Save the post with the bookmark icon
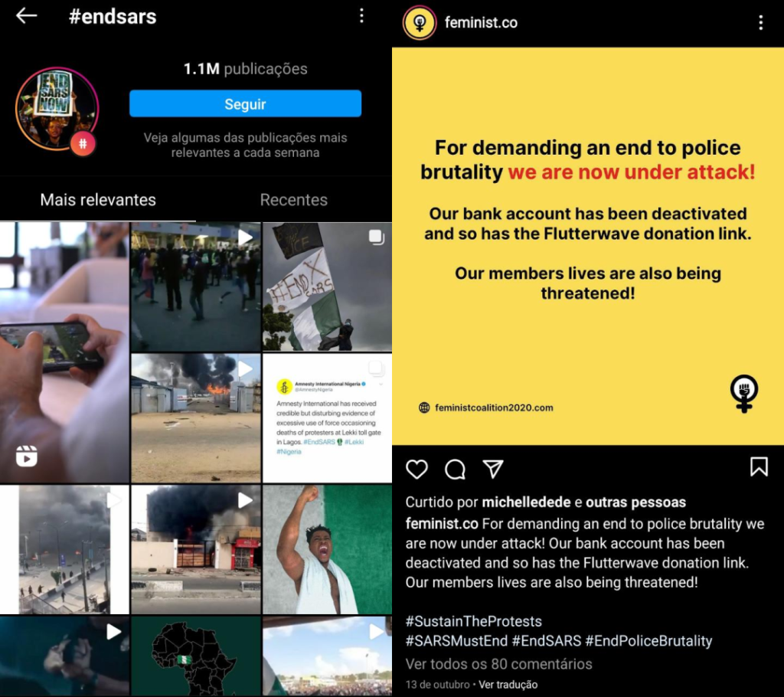This screenshot has height=697, width=784. click(x=759, y=466)
